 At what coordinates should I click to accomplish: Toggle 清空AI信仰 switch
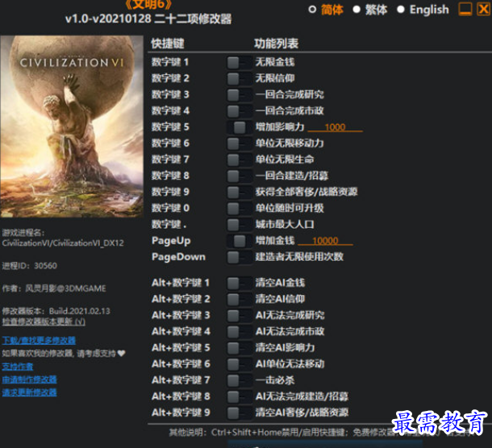point(239,299)
